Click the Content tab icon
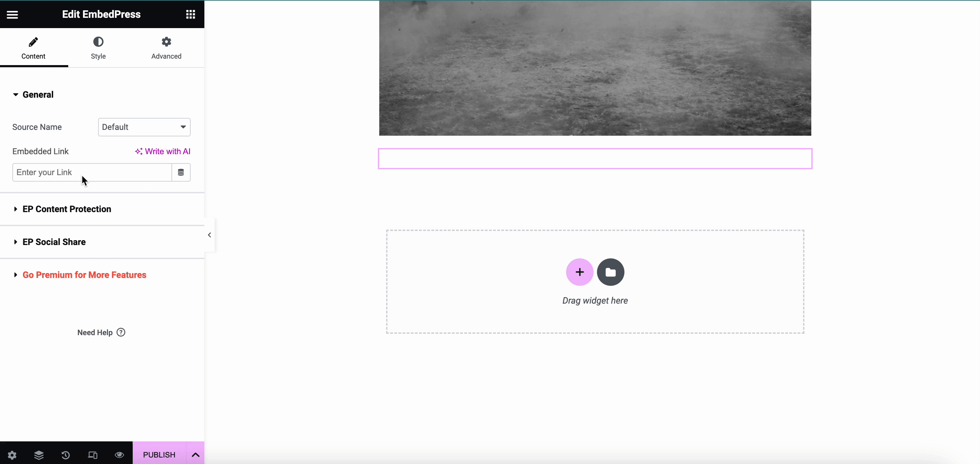980x464 pixels. coord(33,42)
